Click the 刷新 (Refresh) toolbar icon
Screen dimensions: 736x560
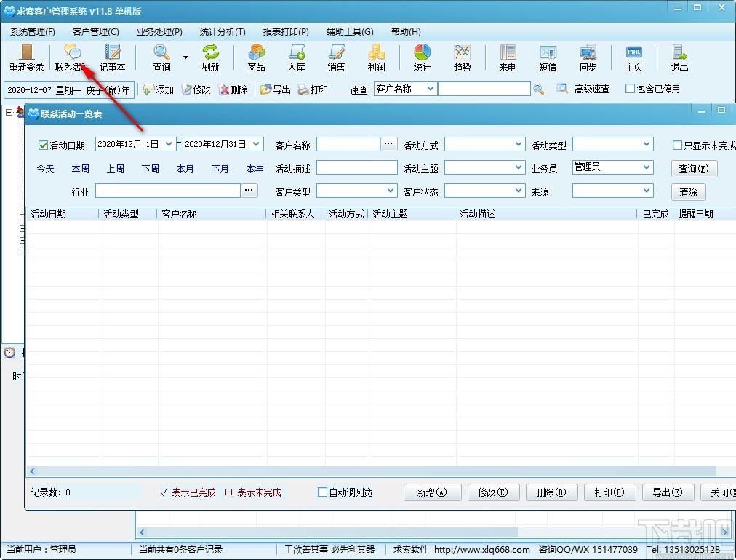point(211,58)
